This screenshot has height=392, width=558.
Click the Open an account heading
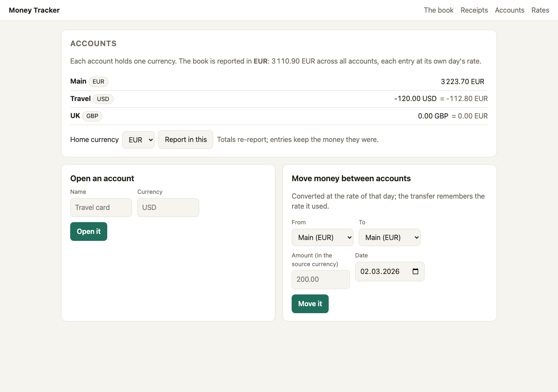pos(102,179)
